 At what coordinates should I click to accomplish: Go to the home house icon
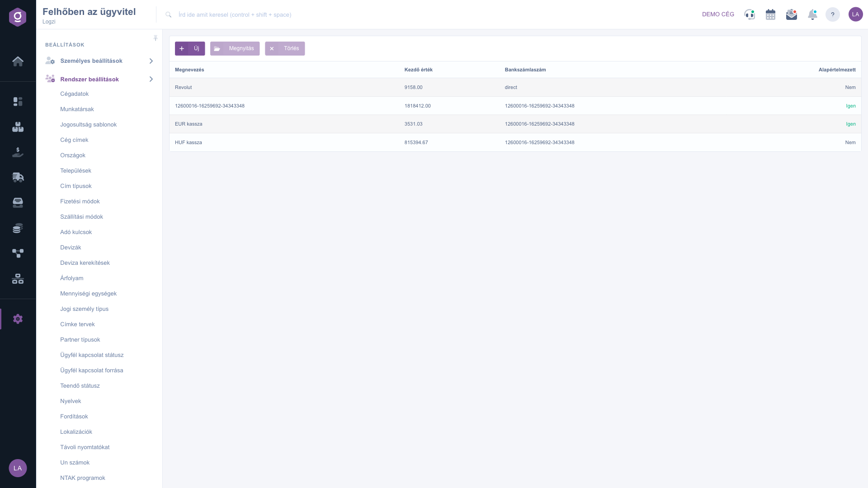click(18, 61)
